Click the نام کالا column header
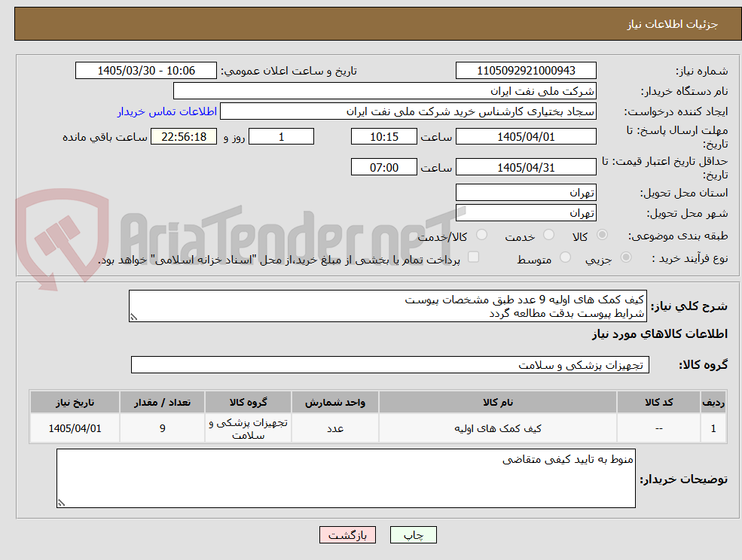Screen dimensions: 742x560 (x=498, y=402)
